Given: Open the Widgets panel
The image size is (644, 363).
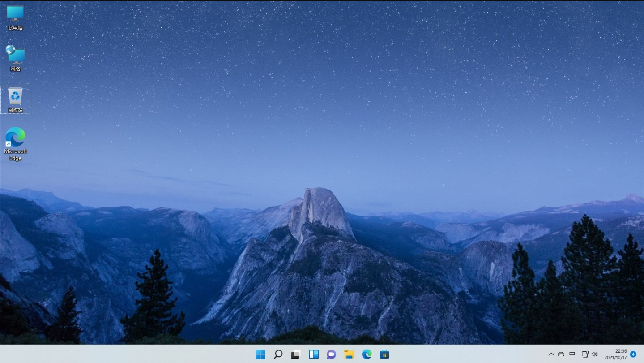Looking at the screenshot, I should 313,354.
